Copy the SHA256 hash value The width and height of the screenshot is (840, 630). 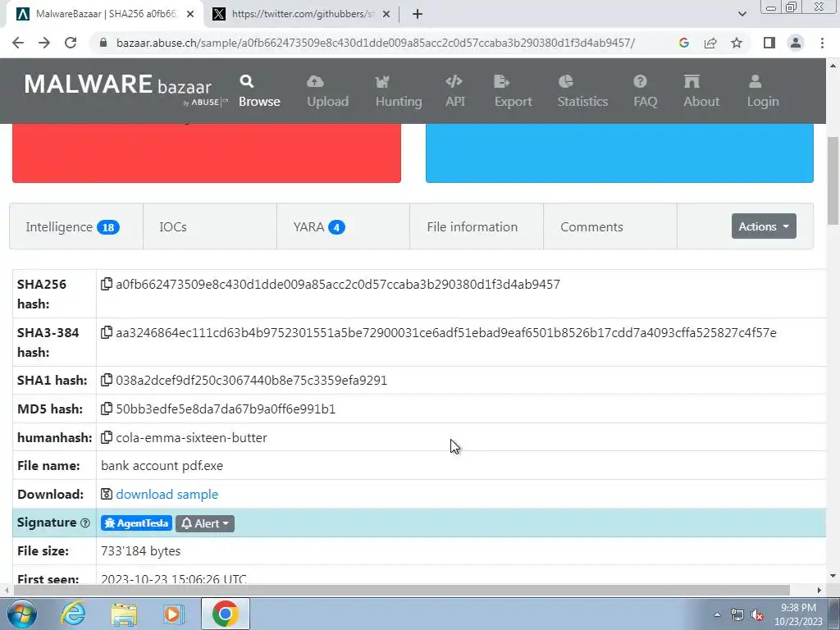click(x=107, y=284)
